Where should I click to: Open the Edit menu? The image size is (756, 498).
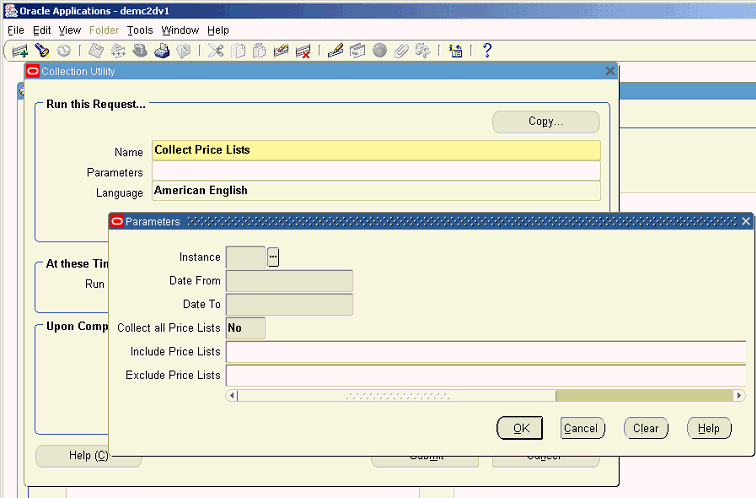tap(42, 30)
